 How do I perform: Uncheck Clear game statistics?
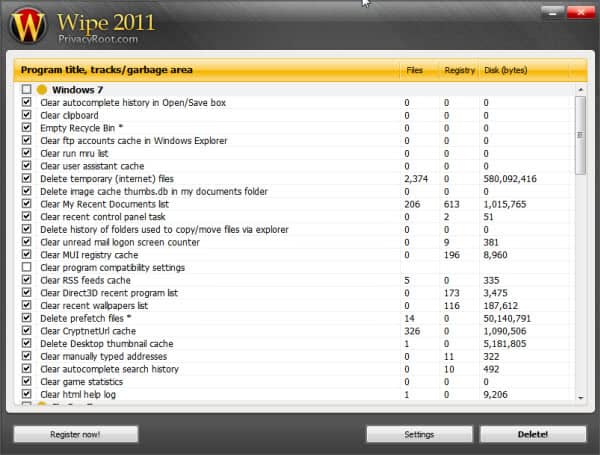point(26,381)
